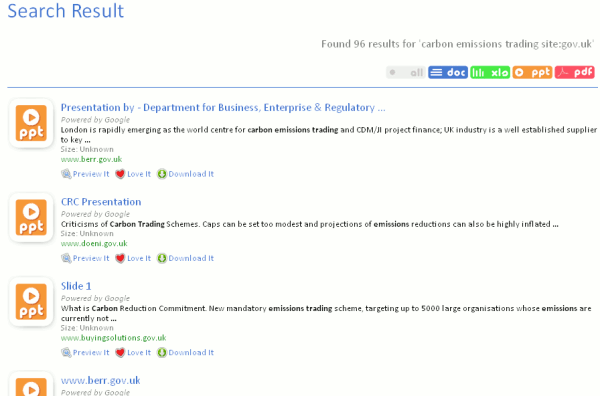Open the www.berr.gov.uk titled result
Image resolution: width=600 pixels, height=396 pixels.
pos(101,380)
